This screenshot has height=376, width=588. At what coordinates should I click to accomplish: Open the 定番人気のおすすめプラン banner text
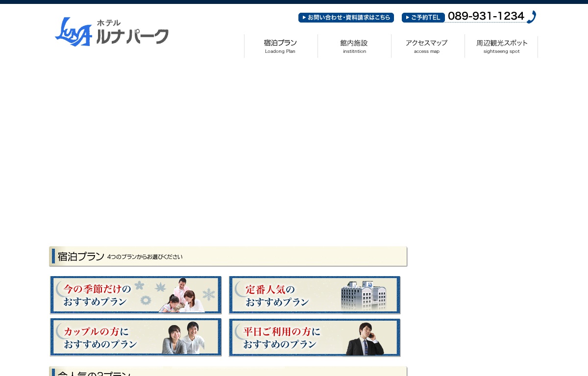[277, 295]
